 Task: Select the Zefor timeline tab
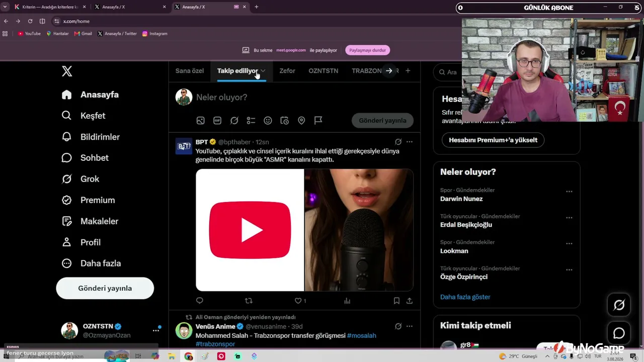(x=287, y=71)
